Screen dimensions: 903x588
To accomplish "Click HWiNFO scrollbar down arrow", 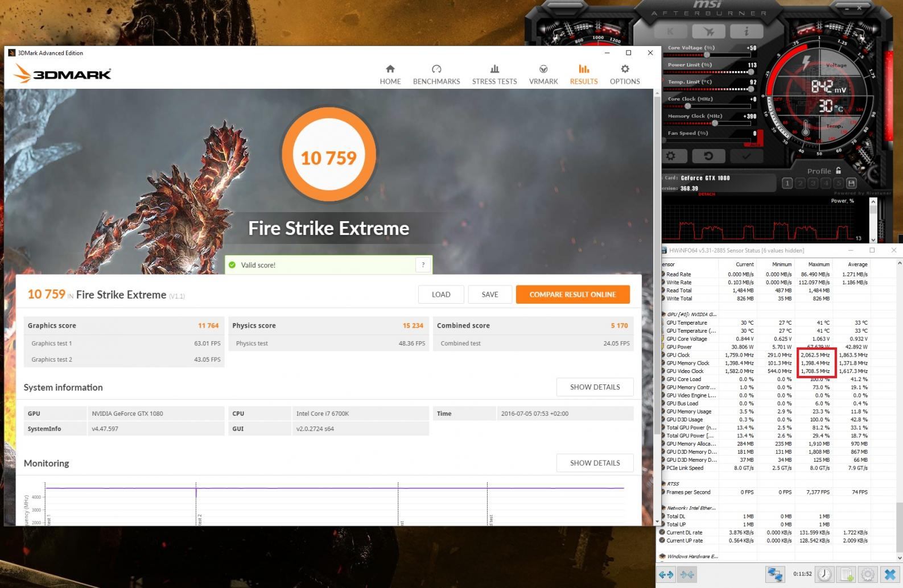I will tap(899, 558).
